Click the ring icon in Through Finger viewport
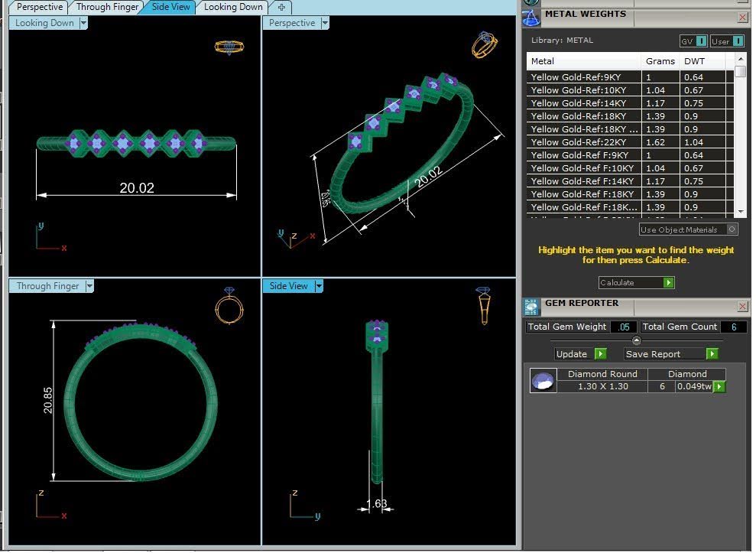This screenshot has width=756, height=553. click(x=229, y=306)
